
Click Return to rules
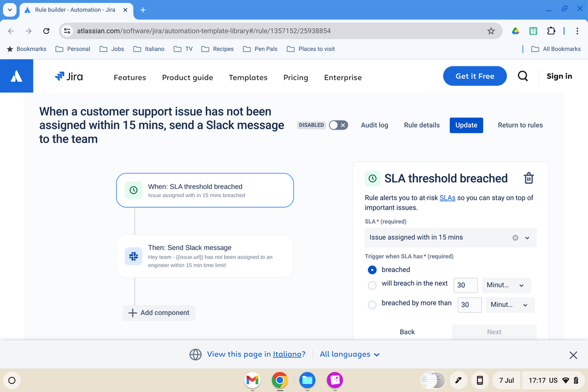[520, 125]
